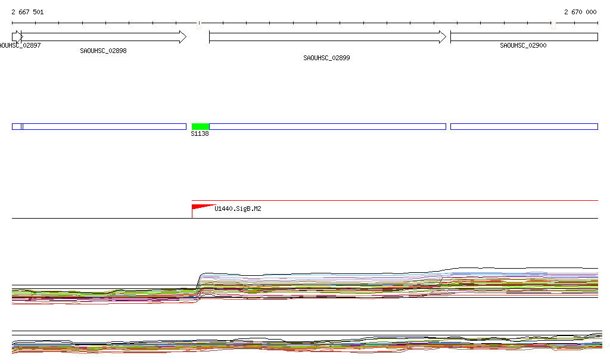The height and width of the screenshot is (364, 610).
Task: Click the SAOUHSC_02900 gene label
Action: tap(523, 46)
